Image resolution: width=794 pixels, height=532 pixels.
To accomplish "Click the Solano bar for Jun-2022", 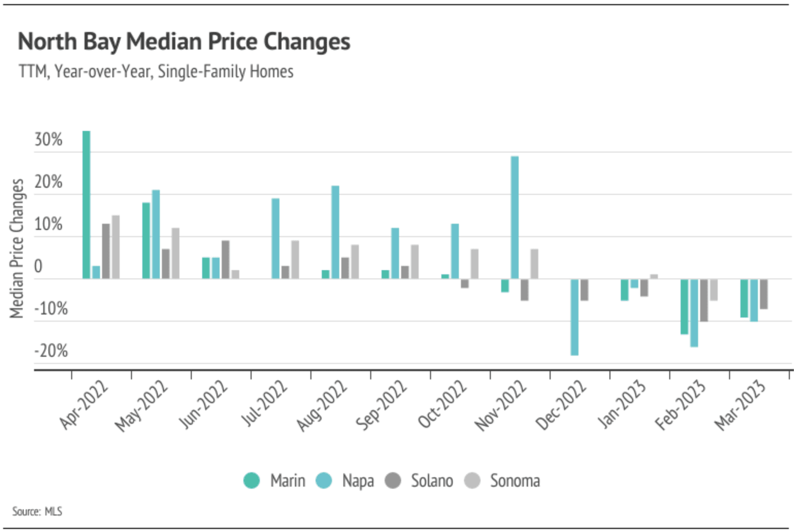I will [226, 259].
